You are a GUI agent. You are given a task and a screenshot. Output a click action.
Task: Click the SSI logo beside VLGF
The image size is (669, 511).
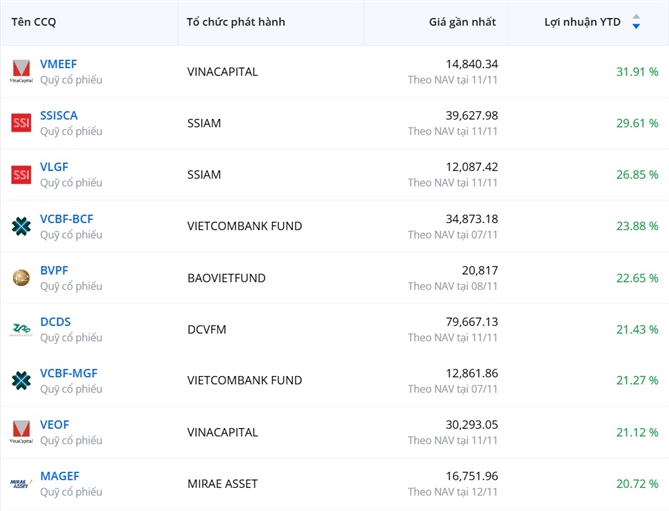(20, 175)
